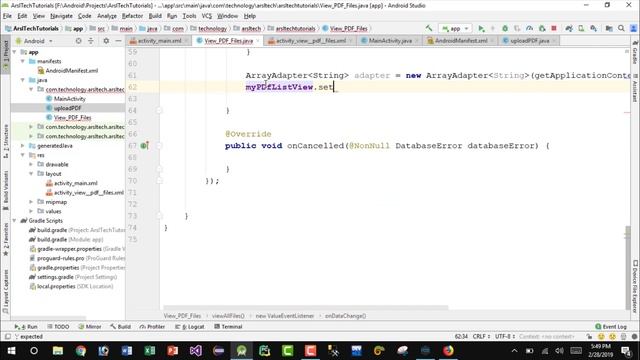Open Word from the Windows taskbar
The width and height of the screenshot is (640, 360).
pyautogui.click(x=127, y=351)
